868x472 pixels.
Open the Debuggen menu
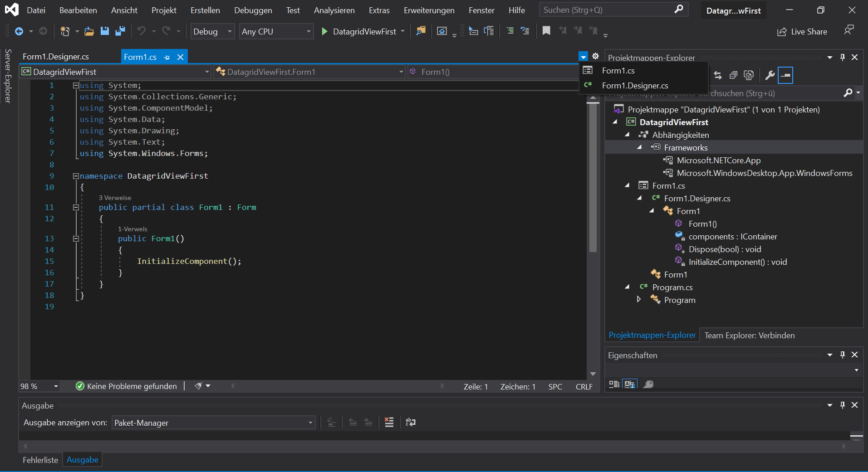[x=253, y=10]
